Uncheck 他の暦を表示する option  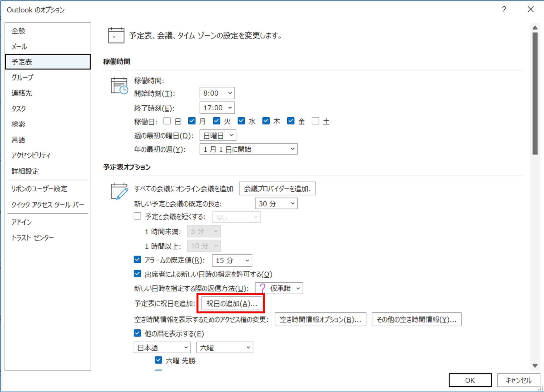[137, 333]
